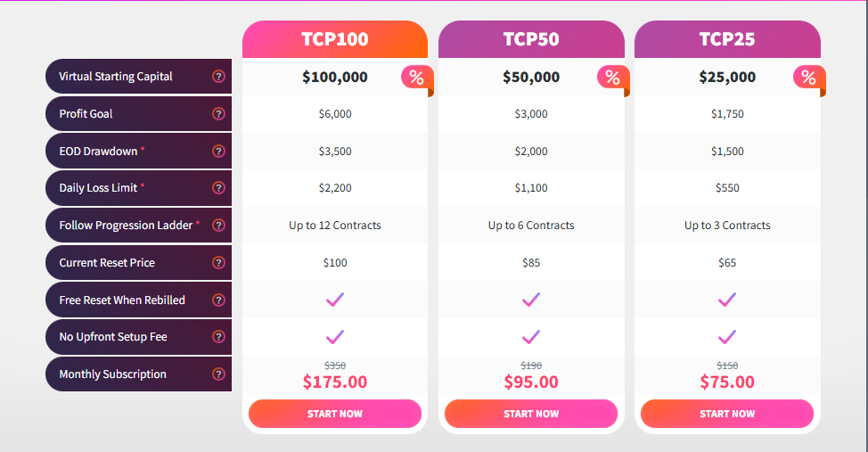Image resolution: width=868 pixels, height=452 pixels.
Task: Click help icon for Daily Loss Limit
Action: [x=218, y=188]
